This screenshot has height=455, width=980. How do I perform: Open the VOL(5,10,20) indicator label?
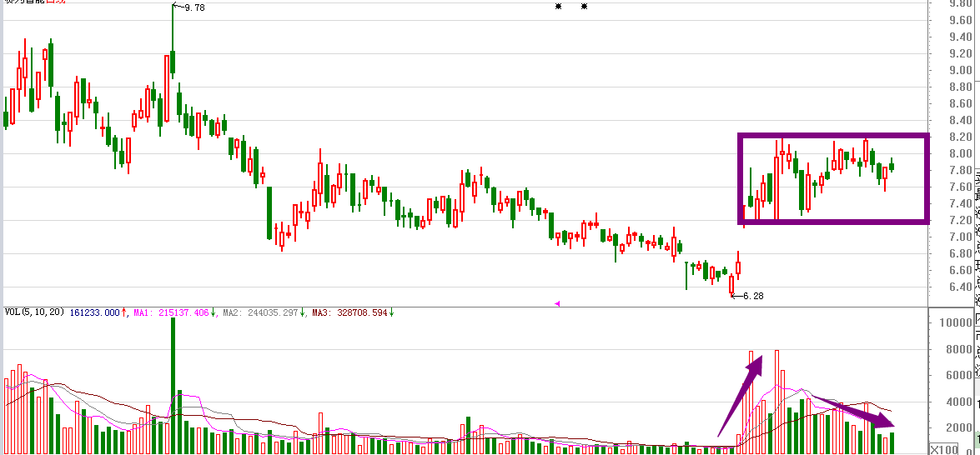tap(34, 312)
